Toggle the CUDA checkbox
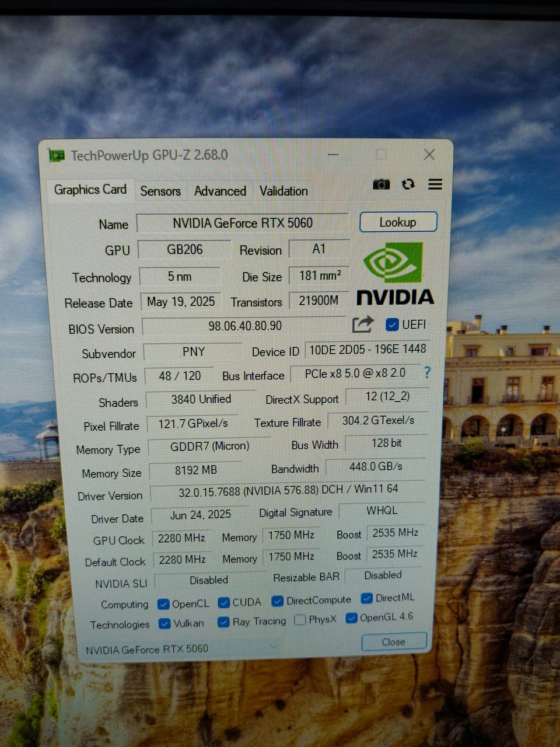The width and height of the screenshot is (560, 747). pyautogui.click(x=223, y=602)
